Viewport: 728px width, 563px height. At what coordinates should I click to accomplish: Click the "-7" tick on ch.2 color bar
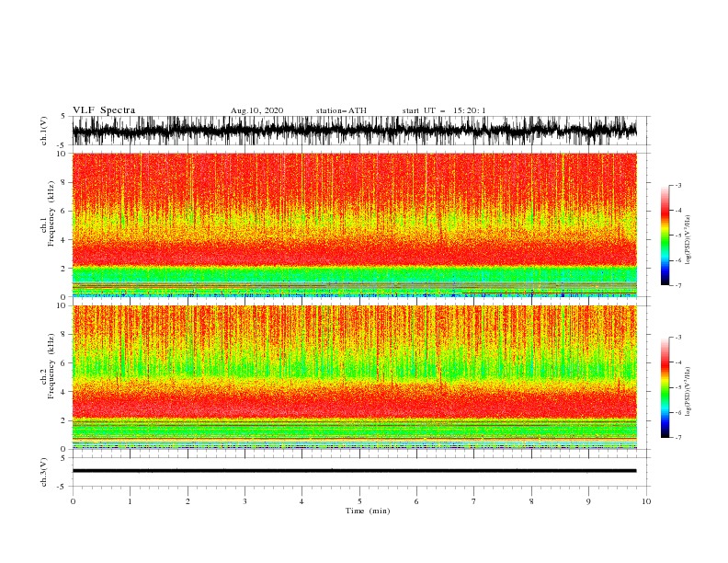click(677, 438)
